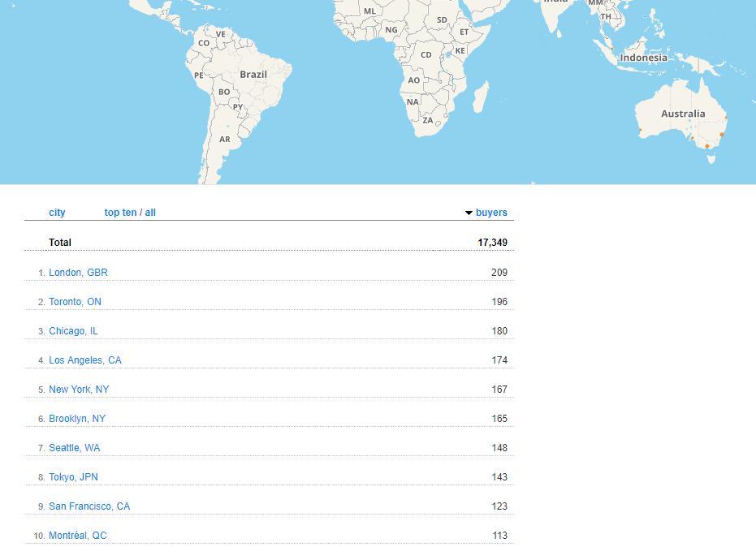Screen dimensions: 756x547
Task: Click the Indonesia label on the map
Action: [x=643, y=58]
